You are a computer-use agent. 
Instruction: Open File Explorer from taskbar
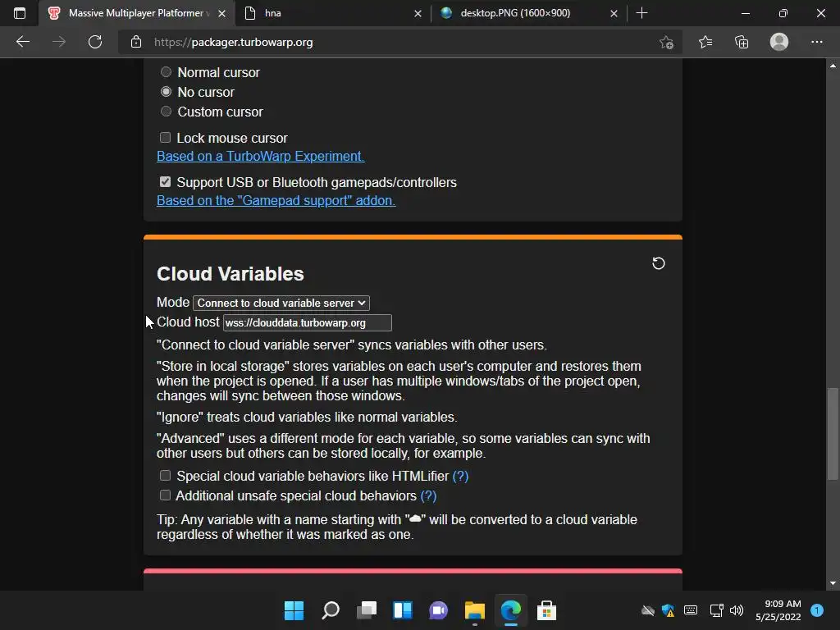475,610
